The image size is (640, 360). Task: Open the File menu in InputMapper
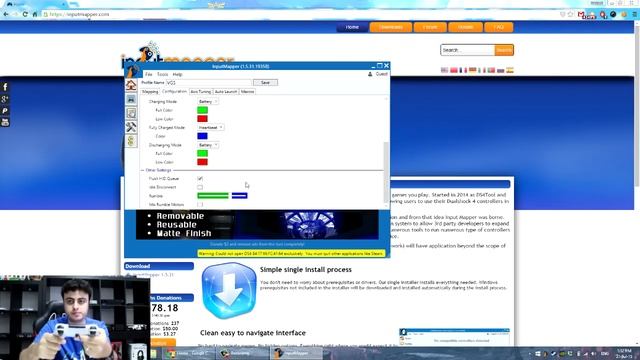click(x=149, y=74)
